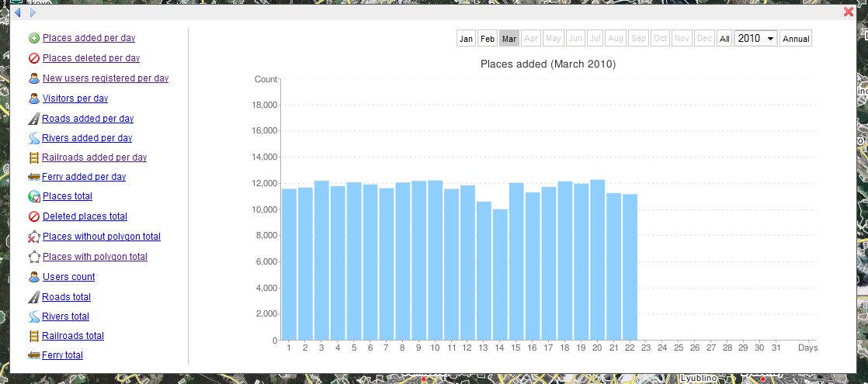Click the red deleted places per day icon
868x384 pixels.
34,58
